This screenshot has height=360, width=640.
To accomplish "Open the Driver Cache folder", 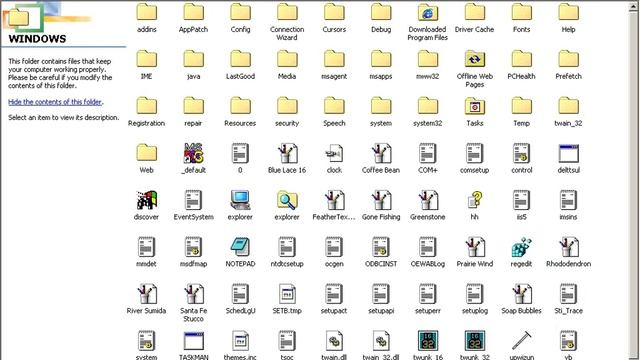I will pyautogui.click(x=474, y=13).
